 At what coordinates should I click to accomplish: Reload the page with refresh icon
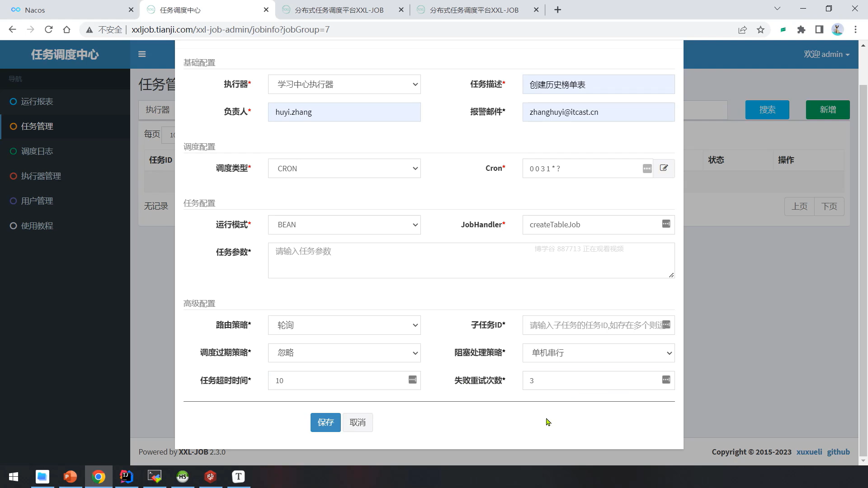pyautogui.click(x=49, y=30)
